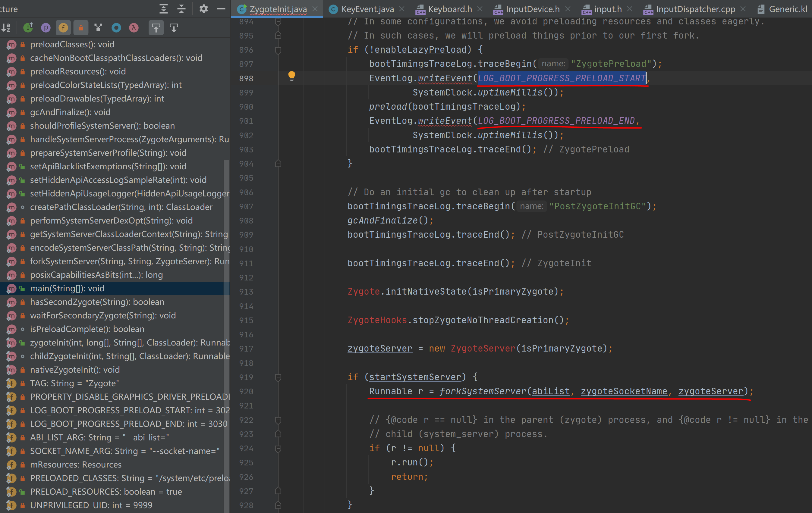Click Show Lambdas icon
This screenshot has height=513, width=812.
click(134, 28)
